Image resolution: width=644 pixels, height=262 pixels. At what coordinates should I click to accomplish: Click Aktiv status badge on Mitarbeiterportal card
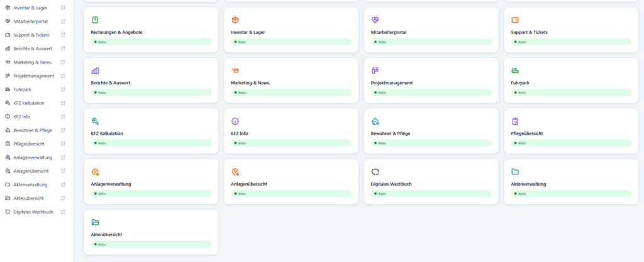pyautogui.click(x=431, y=42)
